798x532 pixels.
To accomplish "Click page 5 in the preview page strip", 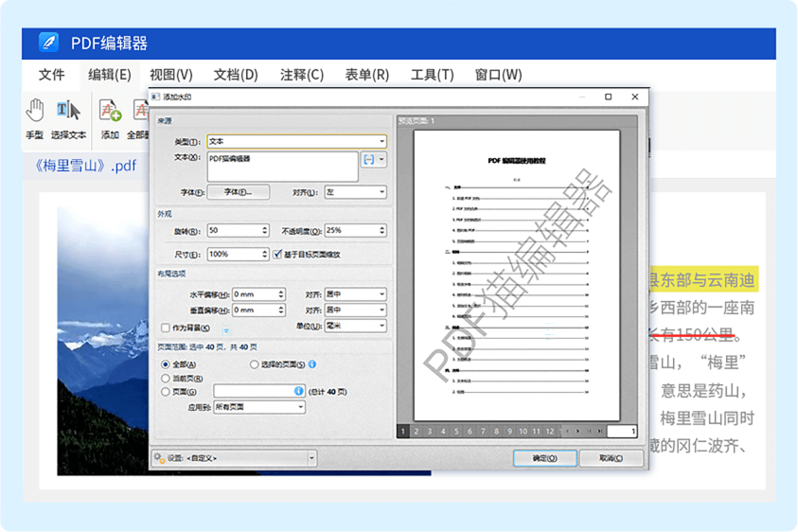I will [456, 432].
